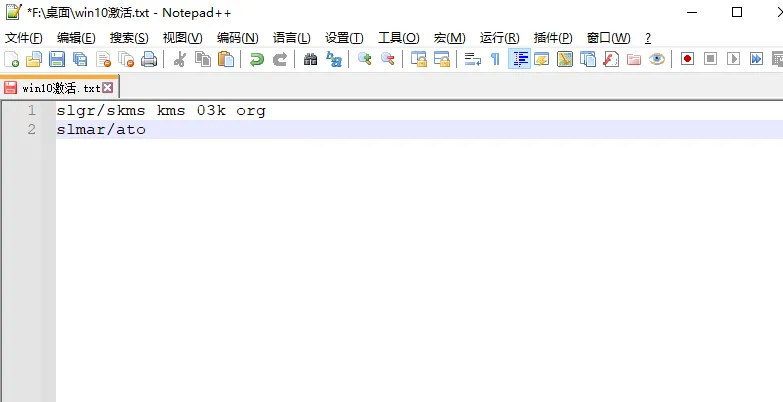783x402 pixels.
Task: Click the Save All icon
Action: [80, 59]
